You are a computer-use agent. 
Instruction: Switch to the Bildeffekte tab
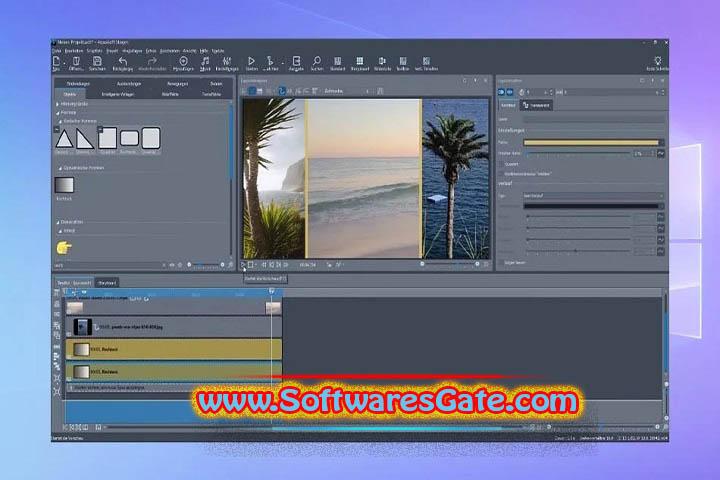click(x=170, y=94)
